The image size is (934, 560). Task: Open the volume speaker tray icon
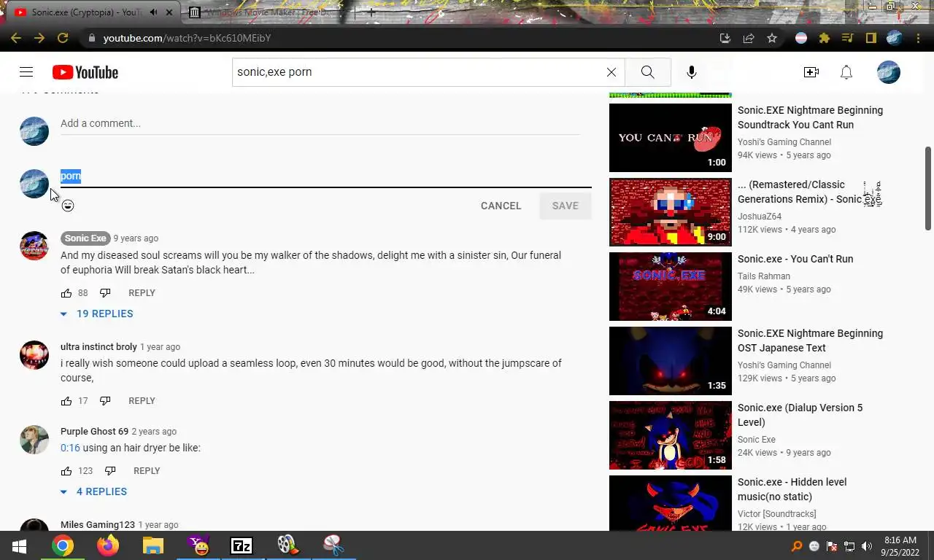point(867,546)
